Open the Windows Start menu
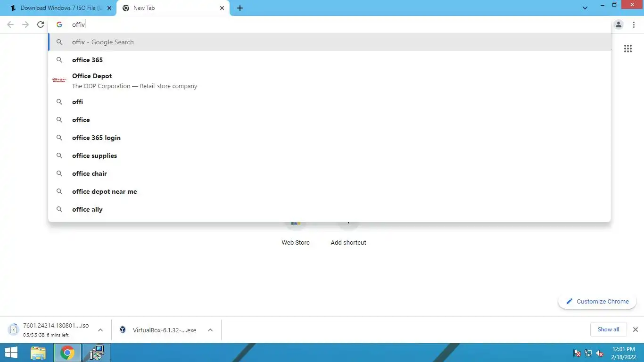 (11, 353)
